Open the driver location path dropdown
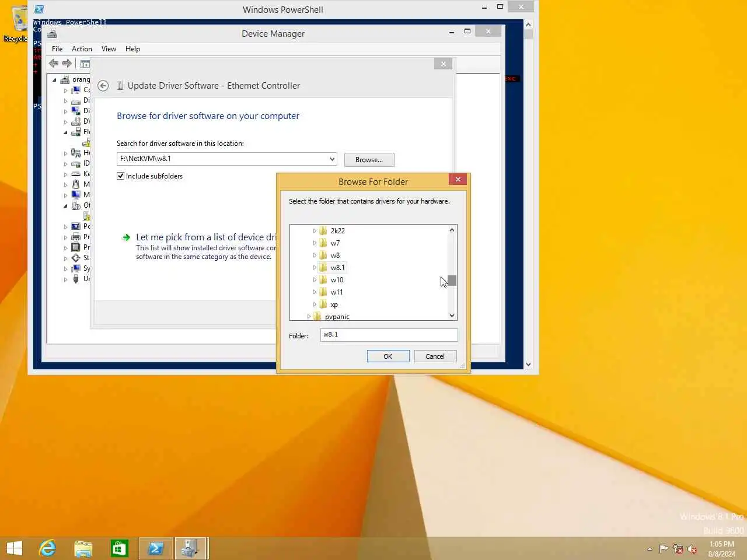 click(332, 159)
